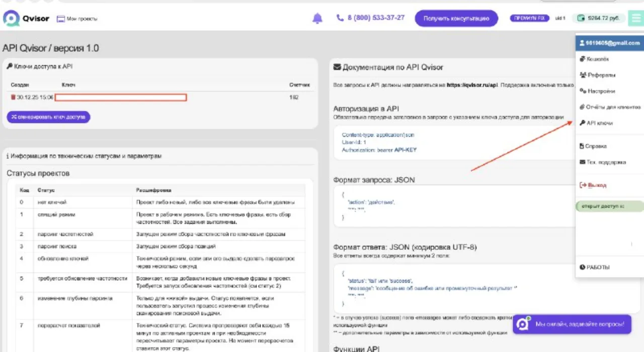644x352 pixels.
Task: Click the 'User-Id: 1' line
Action: pyautogui.click(x=354, y=142)
